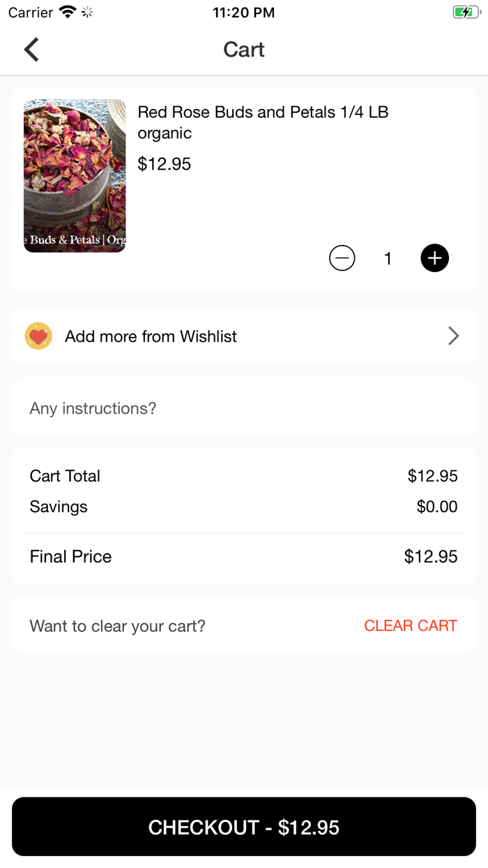Increase quantity with the plus icon

pos(434,259)
